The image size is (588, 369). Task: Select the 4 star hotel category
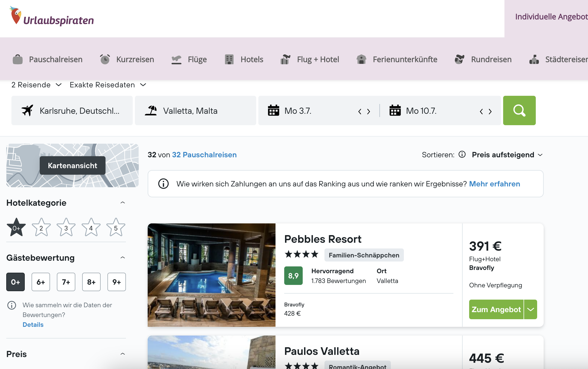click(x=91, y=227)
